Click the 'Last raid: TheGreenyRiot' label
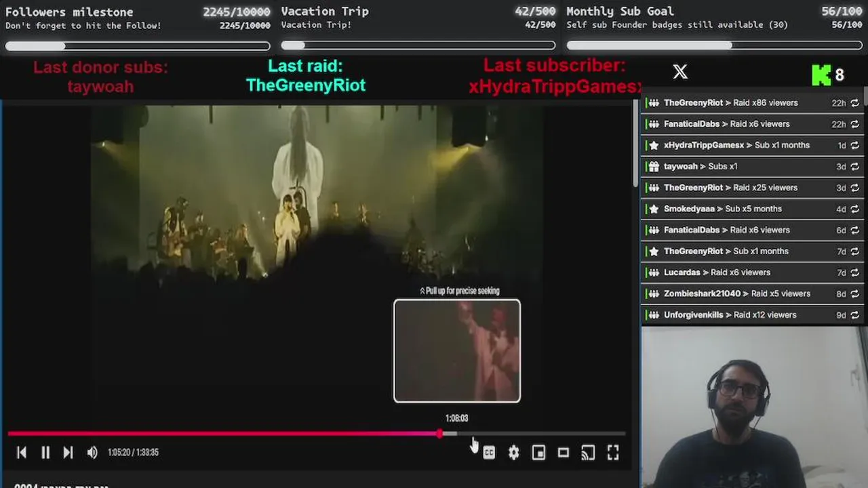Screen dimensions: 868x488 coord(306,75)
